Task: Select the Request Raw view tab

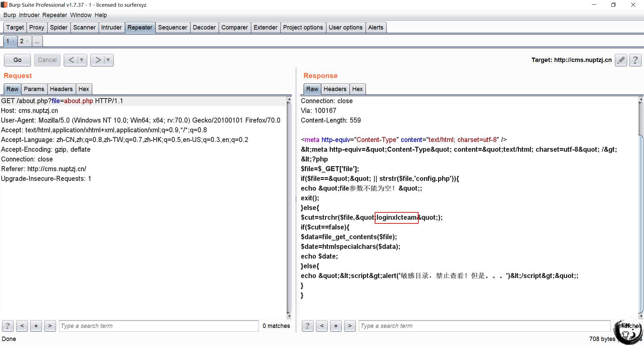Action: click(x=12, y=89)
